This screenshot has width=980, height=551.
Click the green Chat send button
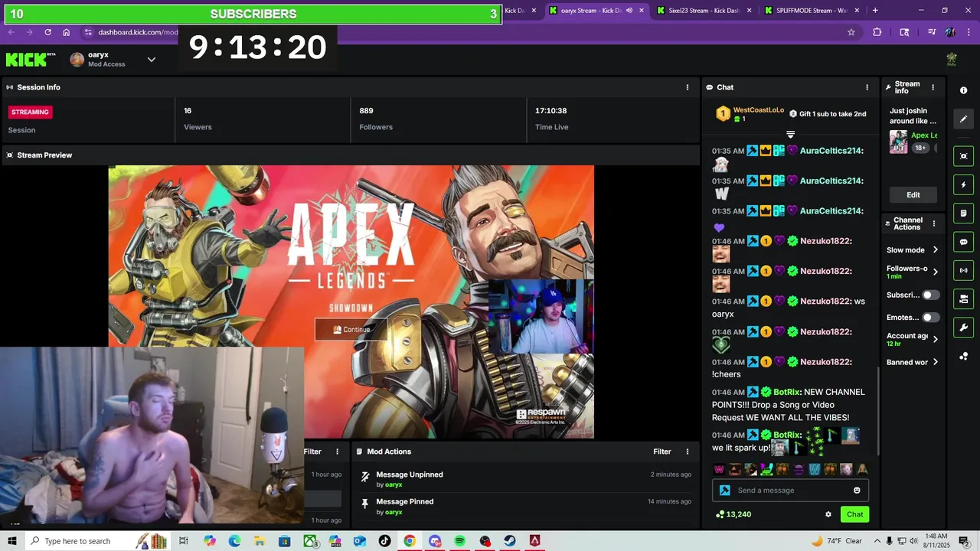(854, 514)
